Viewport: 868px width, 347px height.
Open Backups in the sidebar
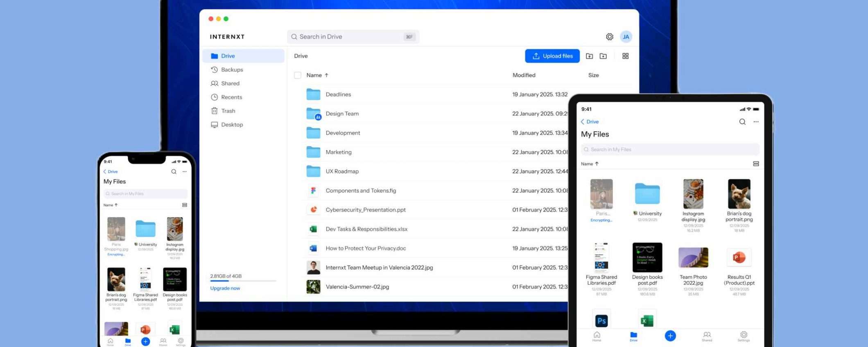(x=232, y=70)
